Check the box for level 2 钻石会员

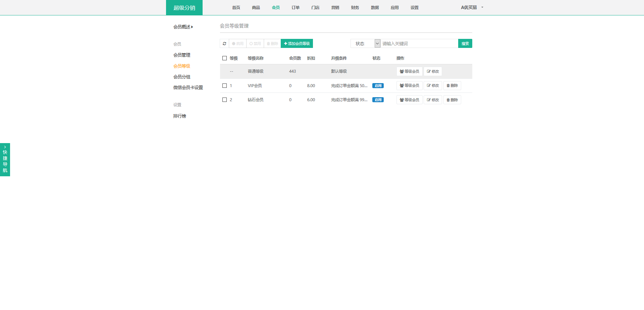coord(224,100)
